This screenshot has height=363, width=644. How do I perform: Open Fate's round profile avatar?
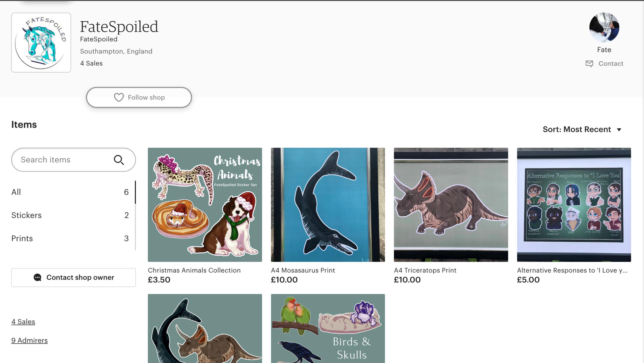tap(604, 27)
